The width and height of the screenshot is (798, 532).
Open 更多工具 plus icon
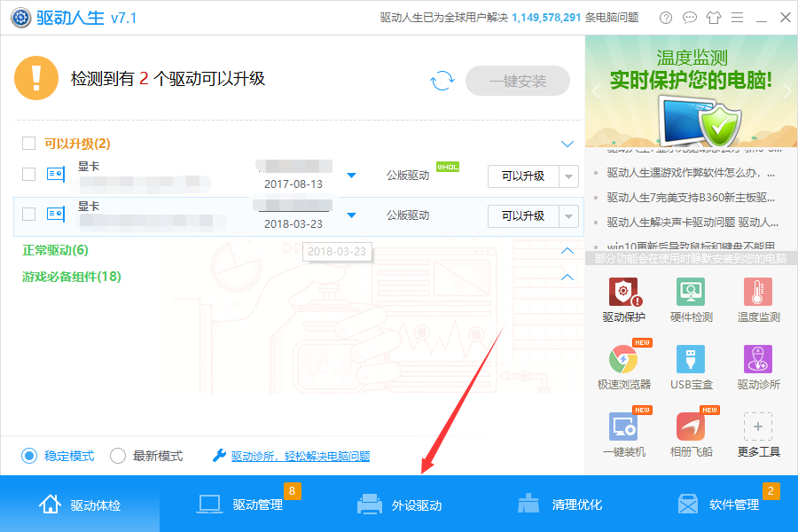click(758, 426)
